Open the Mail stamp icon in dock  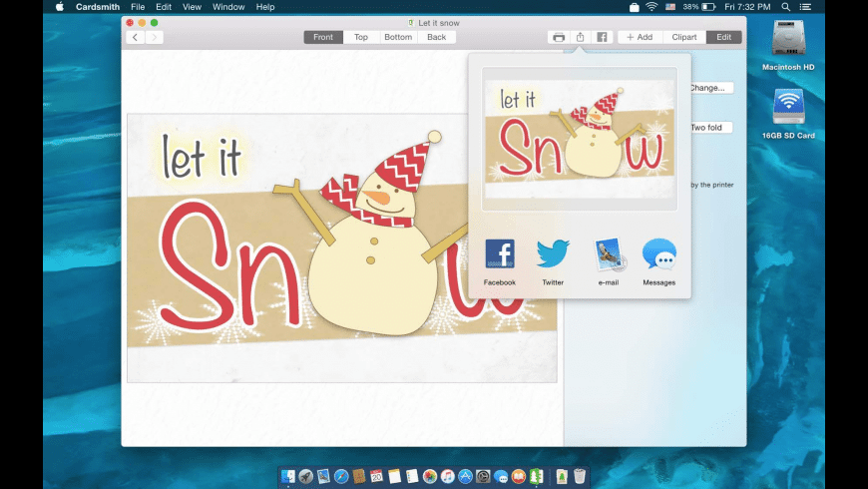pos(323,476)
